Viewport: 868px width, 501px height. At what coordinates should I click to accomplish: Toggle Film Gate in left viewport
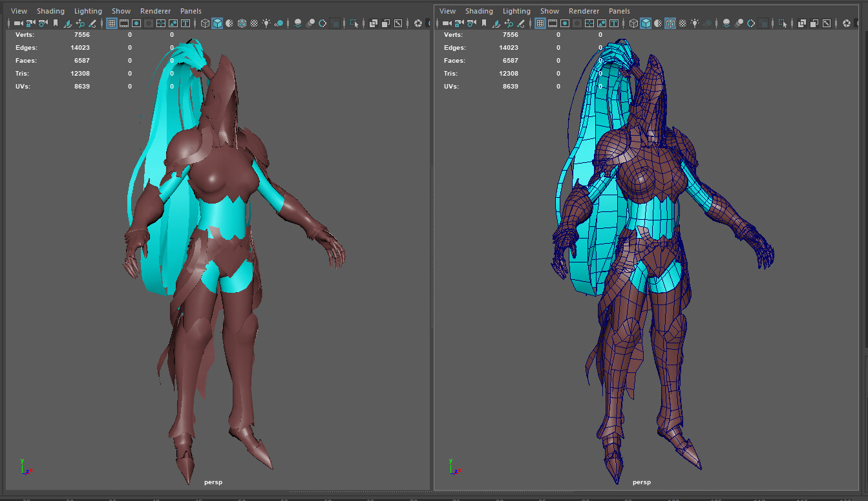click(x=124, y=23)
